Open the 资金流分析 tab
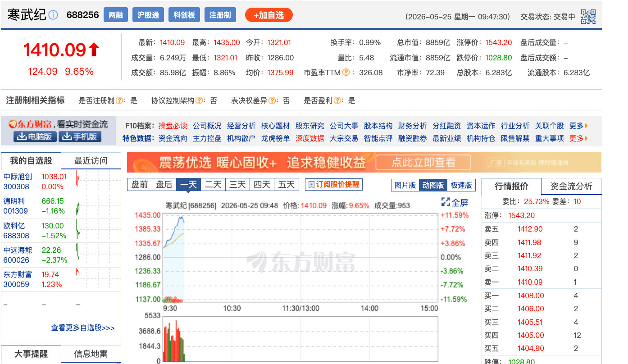 571,187
